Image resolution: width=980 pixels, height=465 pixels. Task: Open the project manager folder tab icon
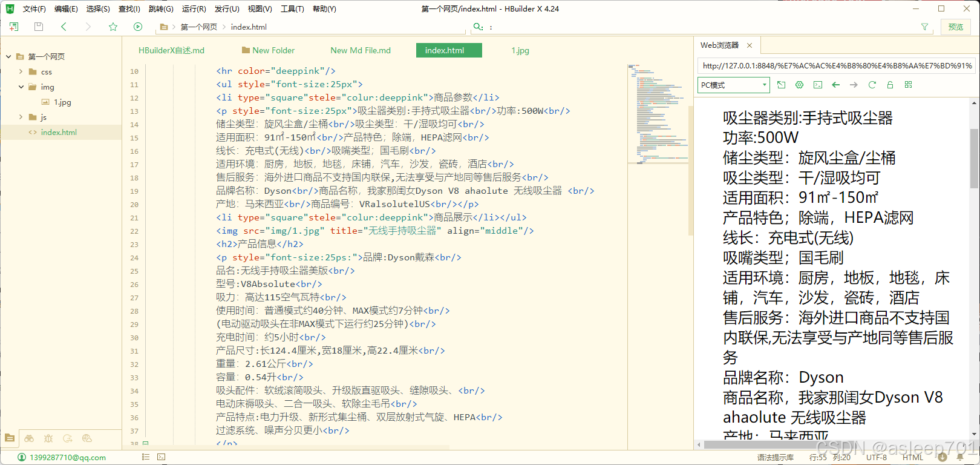click(10, 438)
